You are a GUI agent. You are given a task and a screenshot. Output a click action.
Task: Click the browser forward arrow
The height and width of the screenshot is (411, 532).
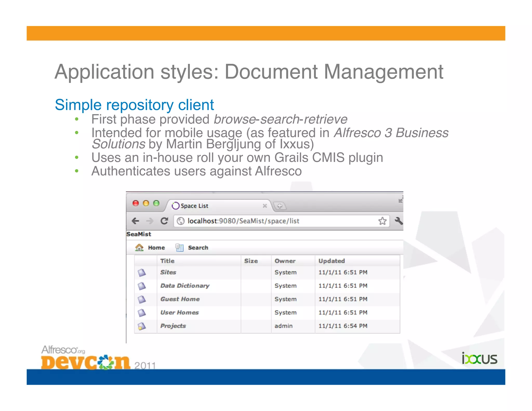pos(150,221)
